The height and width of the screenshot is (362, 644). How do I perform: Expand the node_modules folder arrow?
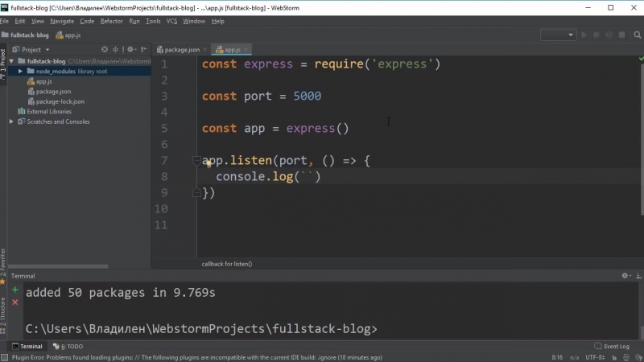20,71
